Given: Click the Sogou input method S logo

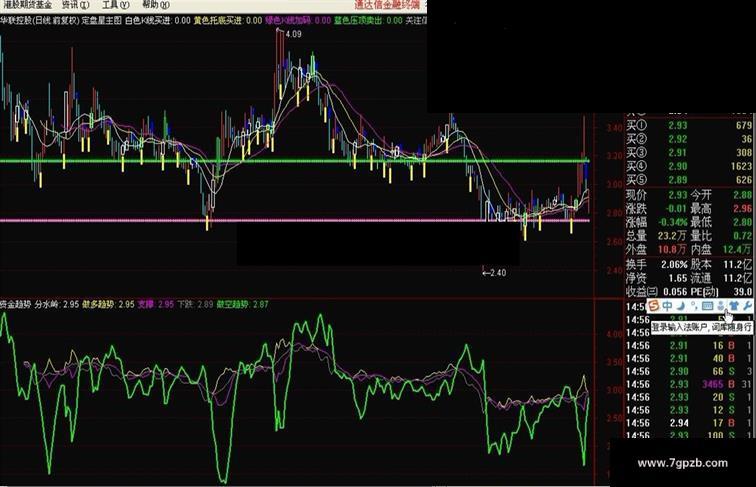Looking at the screenshot, I should (x=653, y=305).
